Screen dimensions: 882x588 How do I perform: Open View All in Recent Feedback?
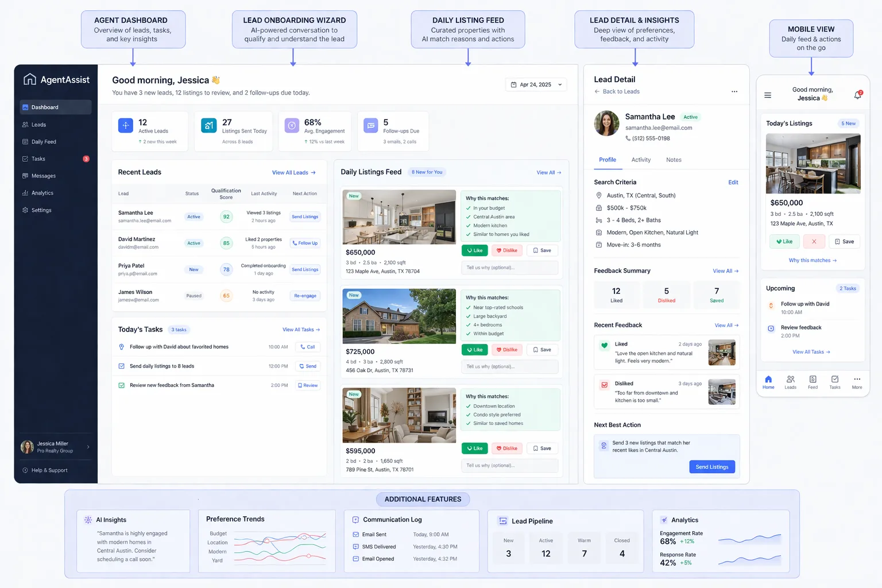click(726, 326)
